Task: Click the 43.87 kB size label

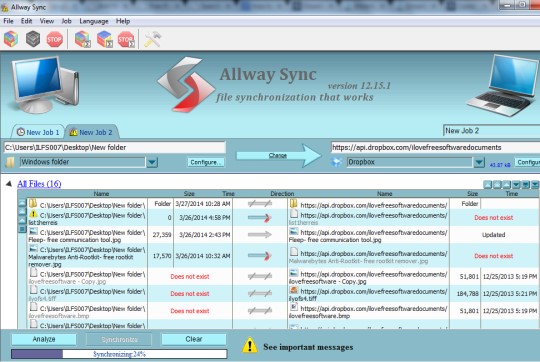Action: 500,165
